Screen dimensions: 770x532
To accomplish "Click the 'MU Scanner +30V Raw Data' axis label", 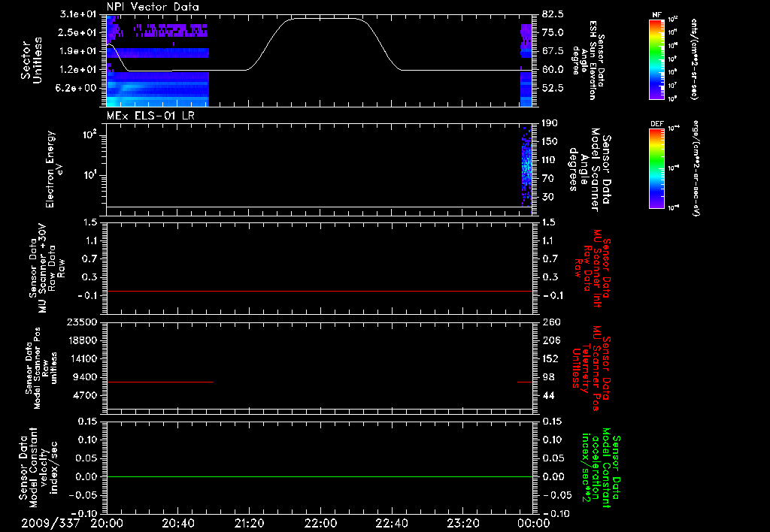I will [x=47, y=268].
